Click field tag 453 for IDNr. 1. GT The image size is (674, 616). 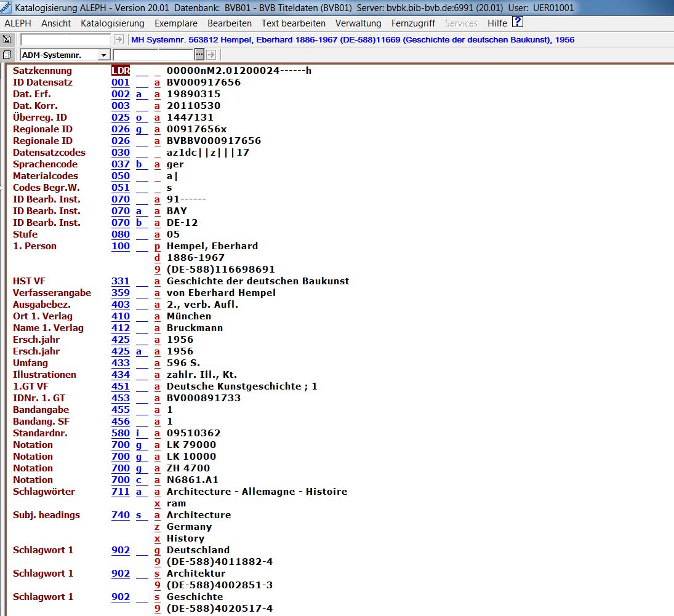(x=121, y=398)
